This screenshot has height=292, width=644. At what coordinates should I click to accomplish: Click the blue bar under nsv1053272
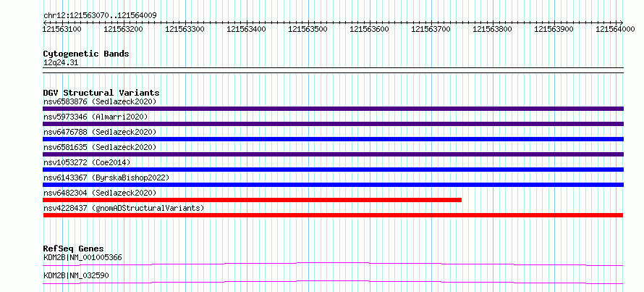(333, 170)
